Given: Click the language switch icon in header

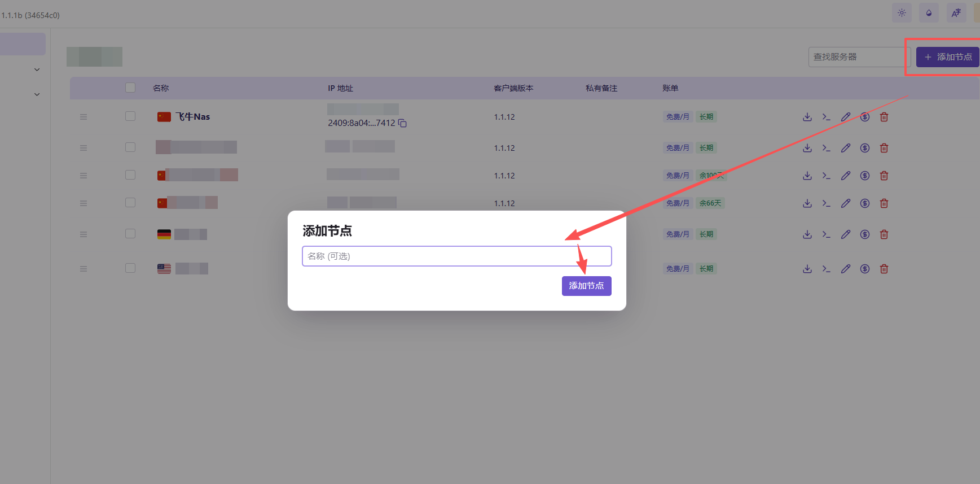Looking at the screenshot, I should point(956,13).
